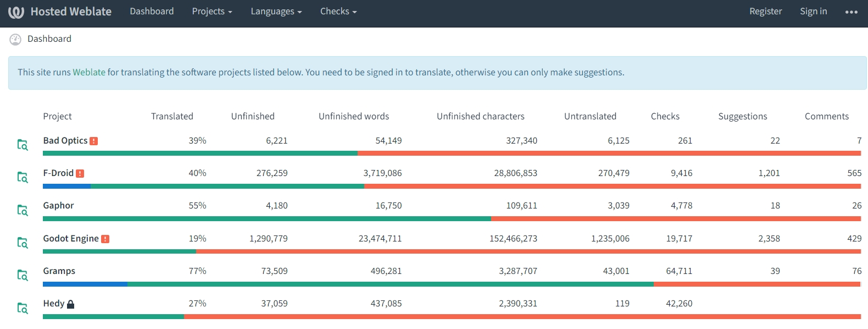Expand the Languages dropdown menu
The height and width of the screenshot is (329, 868).
[x=276, y=12]
